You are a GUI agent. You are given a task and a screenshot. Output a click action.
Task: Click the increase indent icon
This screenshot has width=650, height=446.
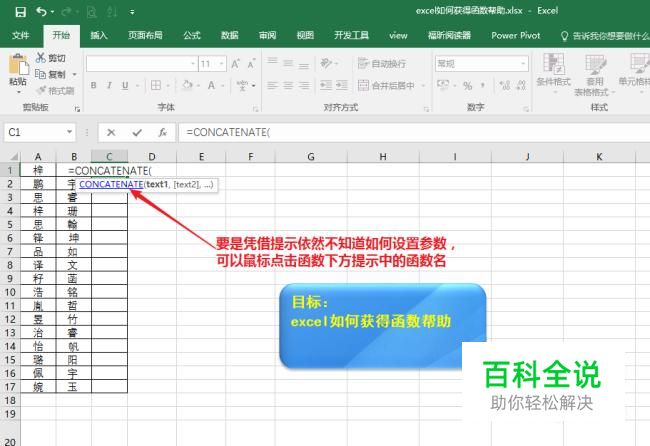tap(342, 85)
